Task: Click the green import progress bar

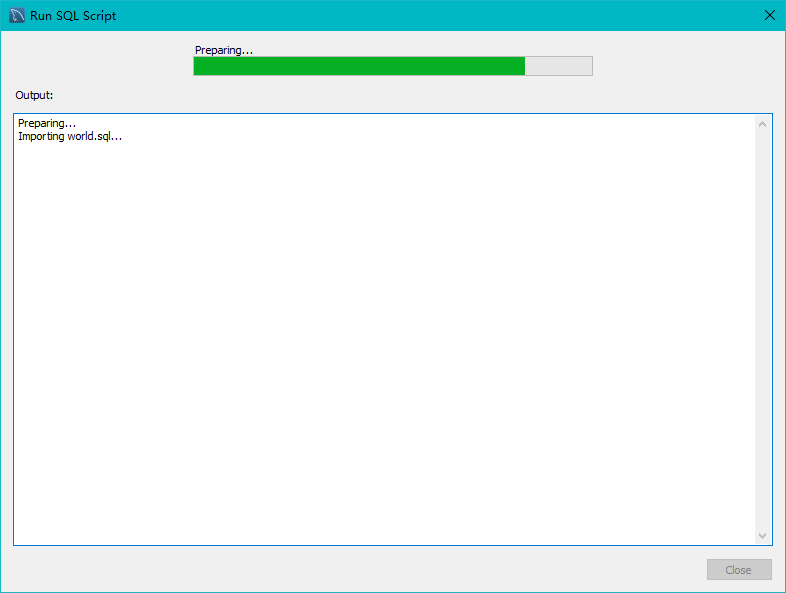Action: pos(393,66)
